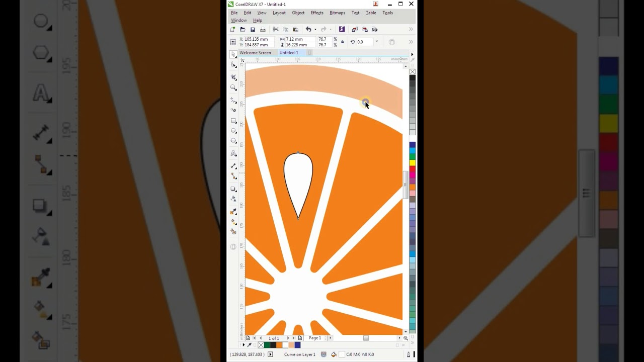644x362 pixels.
Task: Click the Cut scissors icon
Action: tap(276, 30)
